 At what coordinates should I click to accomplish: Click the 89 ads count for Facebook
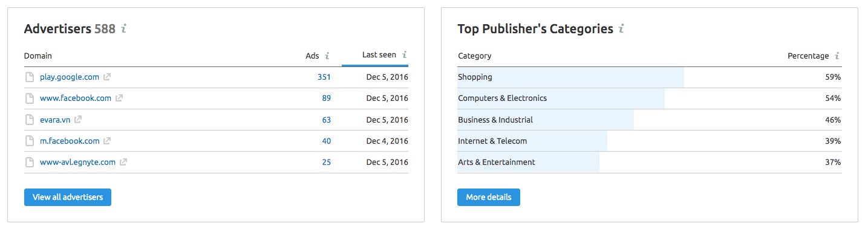pos(327,98)
